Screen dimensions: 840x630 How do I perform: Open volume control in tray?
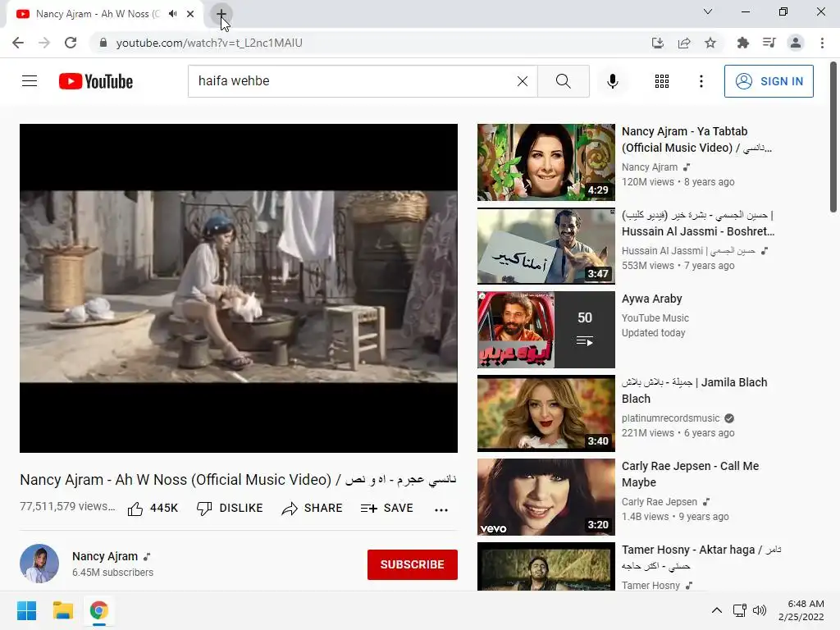click(x=760, y=610)
